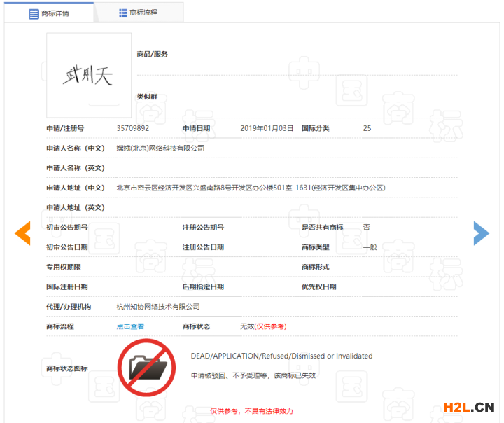The width and height of the screenshot is (504, 423).
Task: Click the list icon beside 商标流程
Action: 123,13
